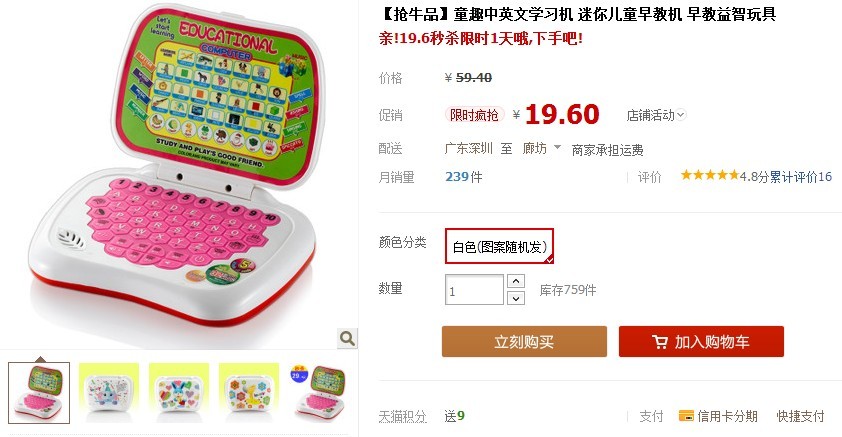
Task: Decrease quantity with the down arrow
Action: pos(516,298)
